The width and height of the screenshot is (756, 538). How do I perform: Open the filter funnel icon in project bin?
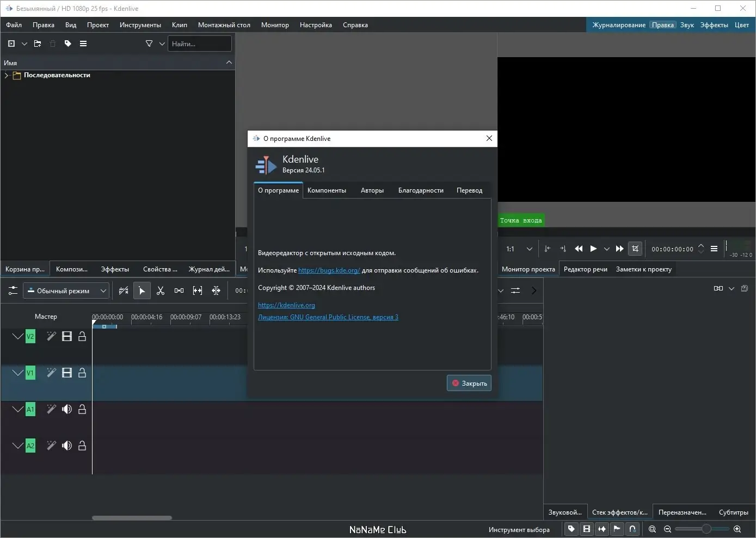coord(149,44)
